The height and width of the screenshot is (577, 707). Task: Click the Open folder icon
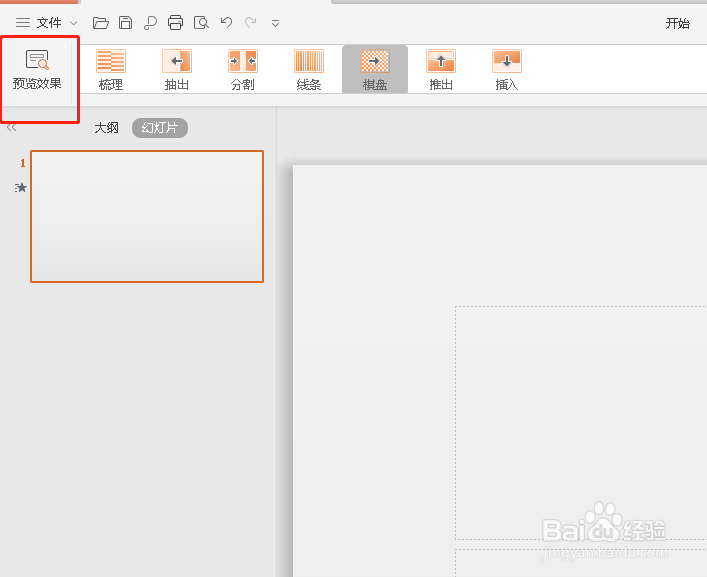101,23
